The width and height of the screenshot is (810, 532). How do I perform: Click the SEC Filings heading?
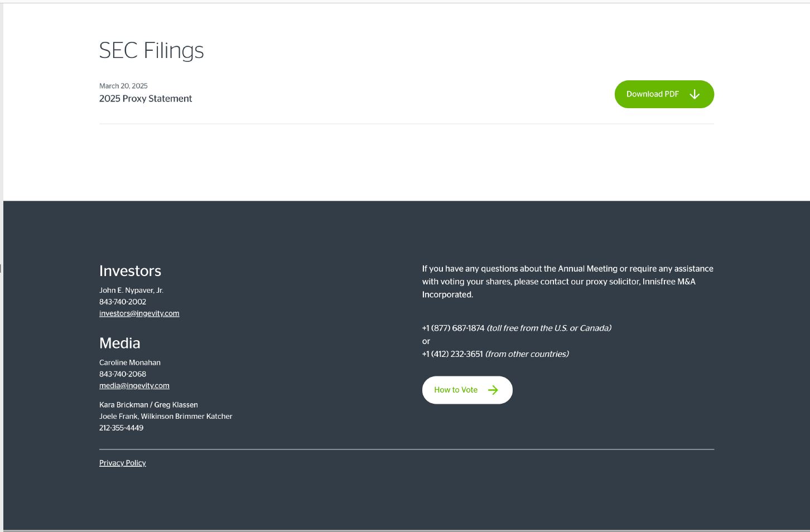(x=152, y=50)
